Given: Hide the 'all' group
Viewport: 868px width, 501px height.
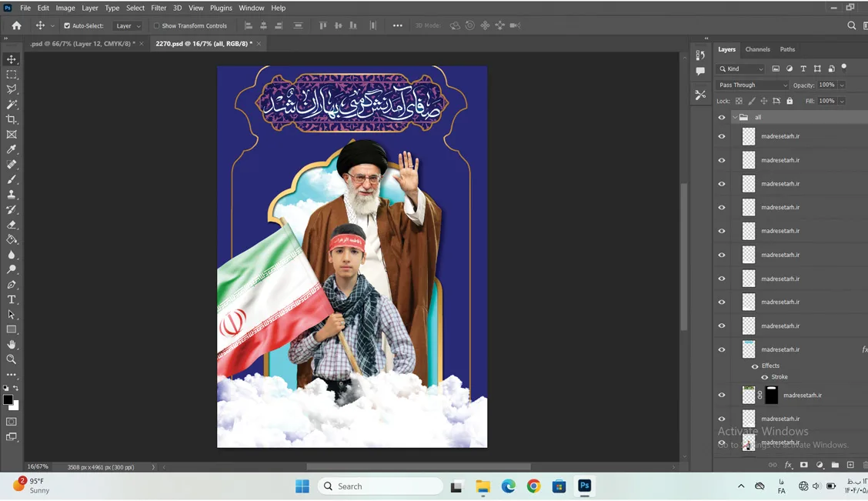Looking at the screenshot, I should pos(721,117).
